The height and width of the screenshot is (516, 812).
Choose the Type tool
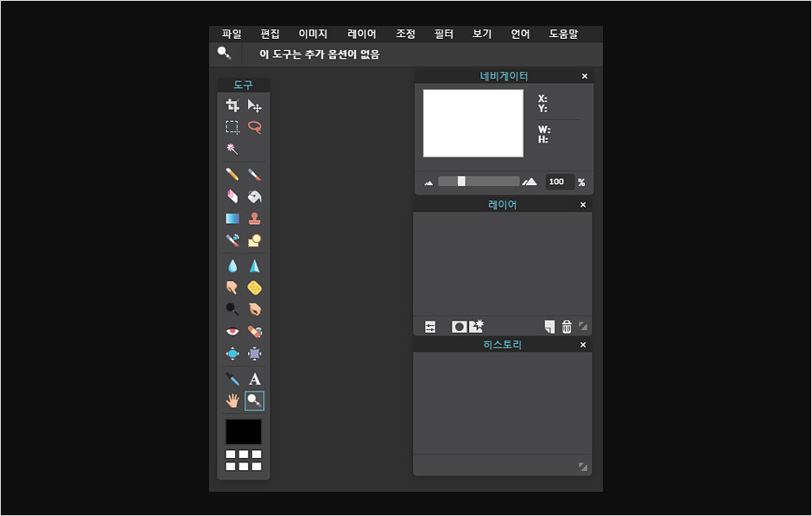point(254,378)
